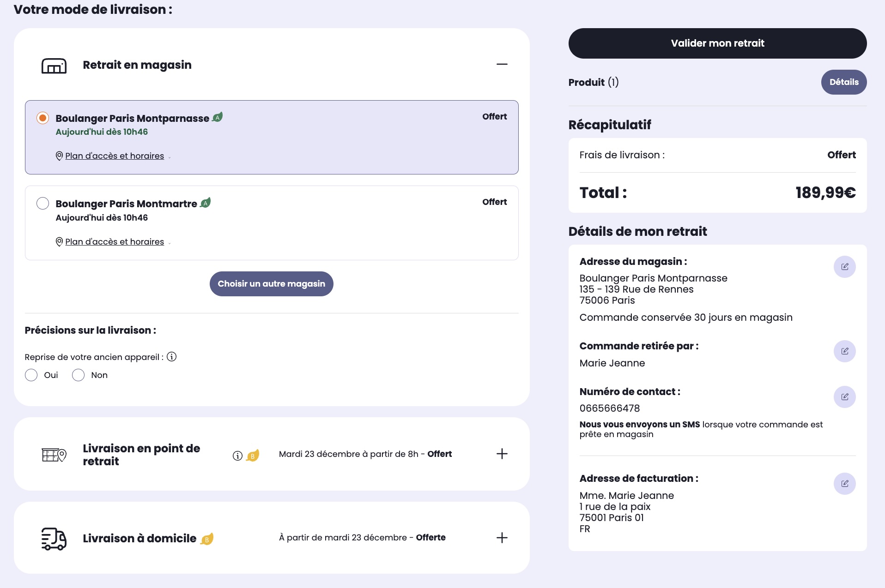Click green eco leaf badge for Montparnasse store

point(217,117)
